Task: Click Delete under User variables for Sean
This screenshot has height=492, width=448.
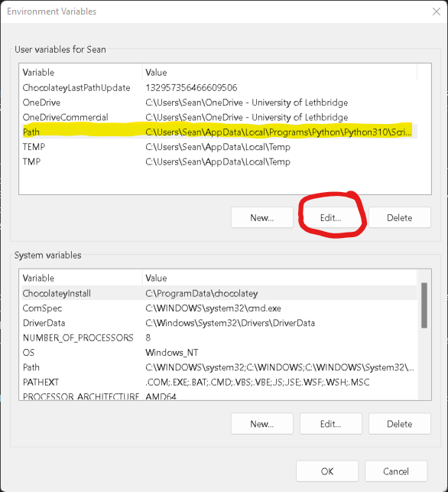Action: [400, 217]
